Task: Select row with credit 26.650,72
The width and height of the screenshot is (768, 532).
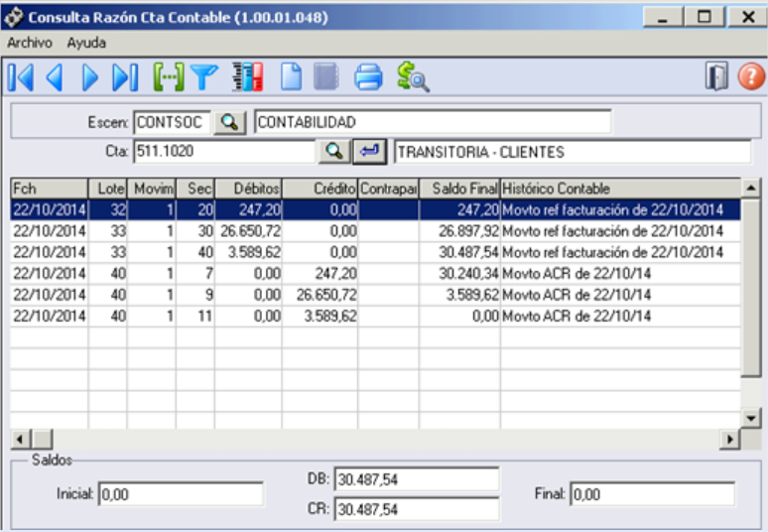Action: tap(375, 295)
